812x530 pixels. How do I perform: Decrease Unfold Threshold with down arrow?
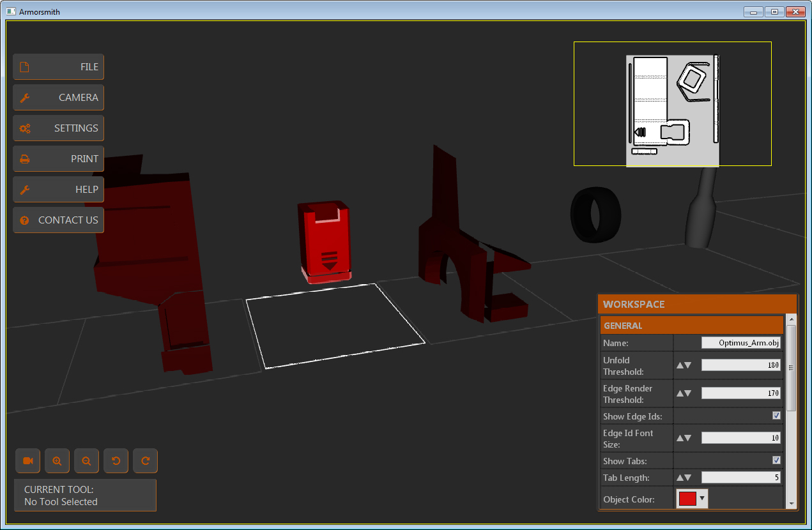(688, 365)
